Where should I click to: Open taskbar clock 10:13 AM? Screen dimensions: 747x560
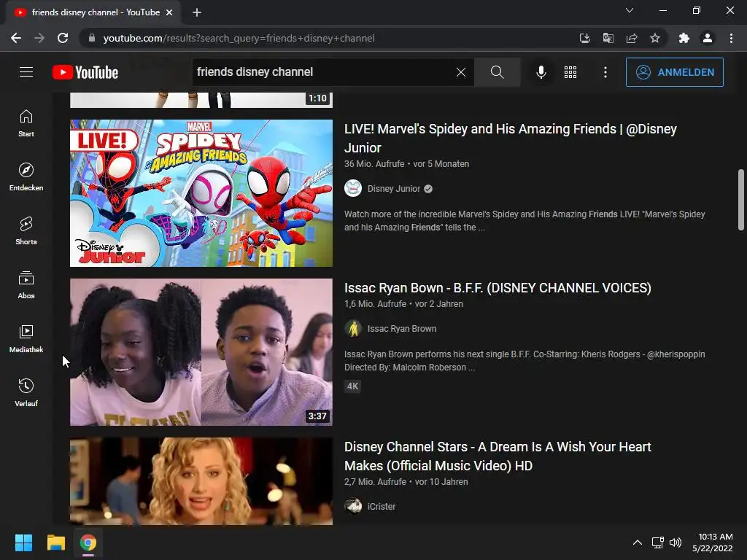point(713,542)
